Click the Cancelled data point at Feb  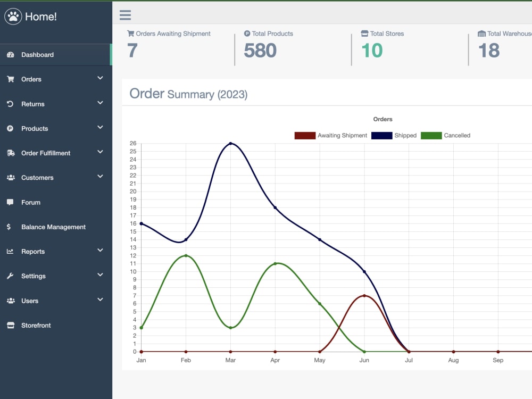tap(186, 255)
